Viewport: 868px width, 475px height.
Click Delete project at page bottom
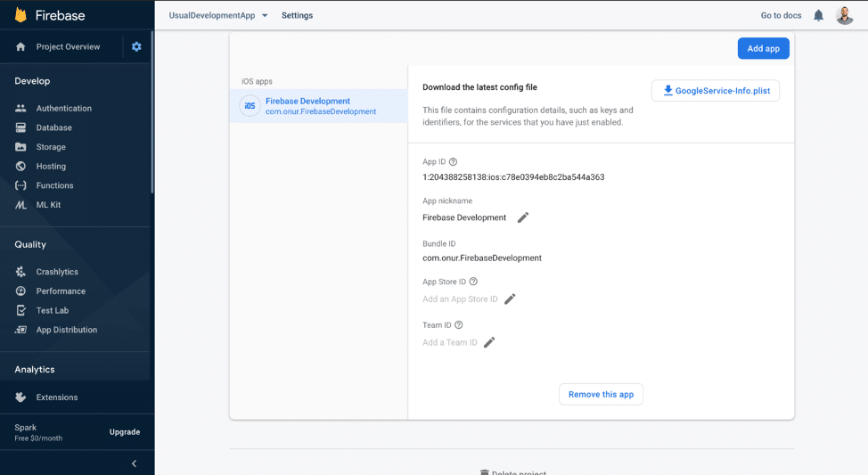[513, 472]
